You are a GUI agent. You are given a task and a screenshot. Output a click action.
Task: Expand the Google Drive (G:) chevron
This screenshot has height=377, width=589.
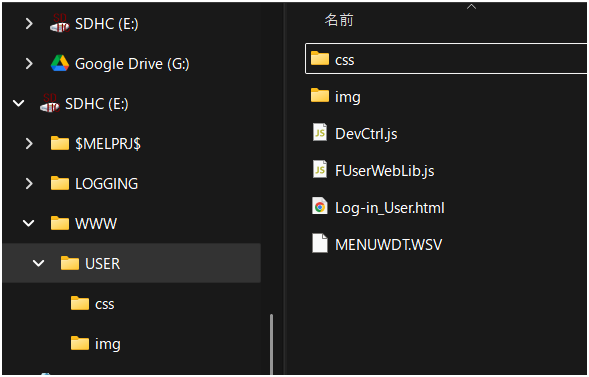[x=29, y=64]
